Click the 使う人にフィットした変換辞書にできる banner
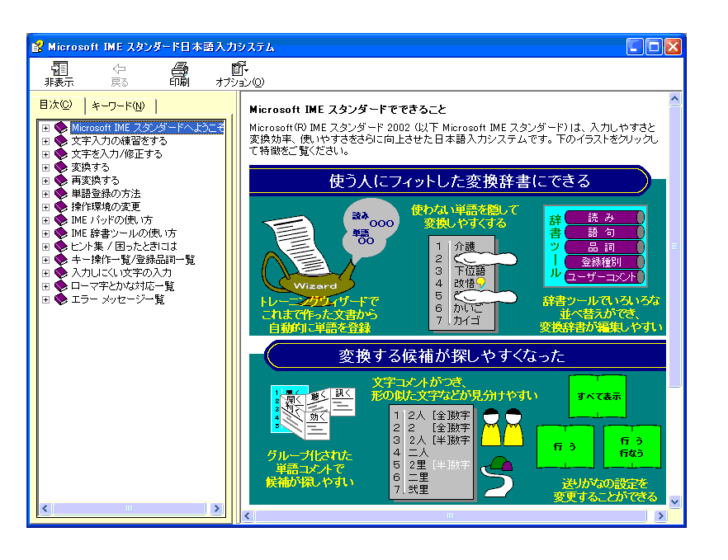This screenshot has width=728, height=560. tap(450, 181)
